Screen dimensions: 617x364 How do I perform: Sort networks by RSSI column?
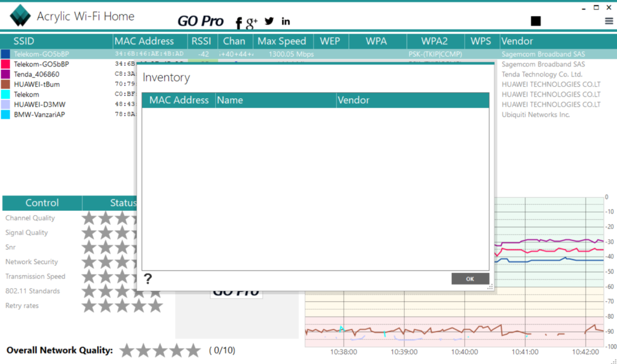[x=202, y=41]
